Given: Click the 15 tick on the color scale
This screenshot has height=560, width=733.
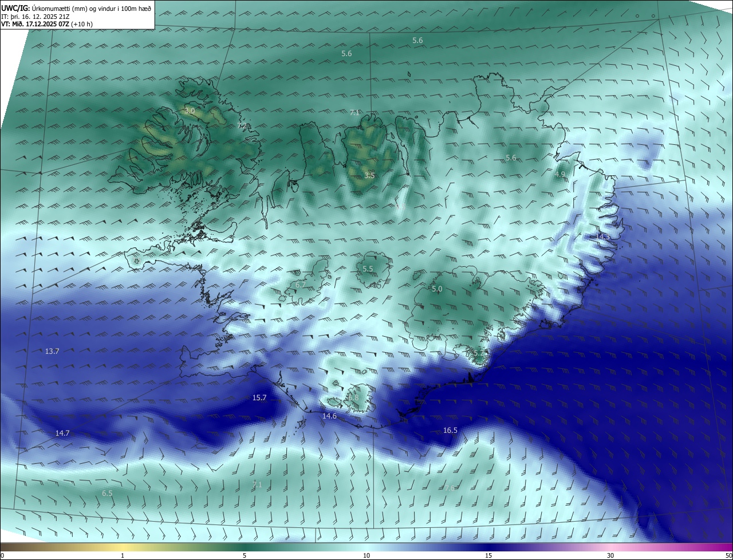Looking at the screenshot, I should [x=488, y=555].
